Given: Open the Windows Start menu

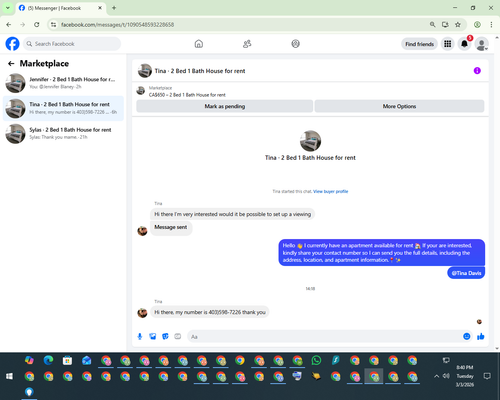Looking at the screenshot, I should point(9,376).
